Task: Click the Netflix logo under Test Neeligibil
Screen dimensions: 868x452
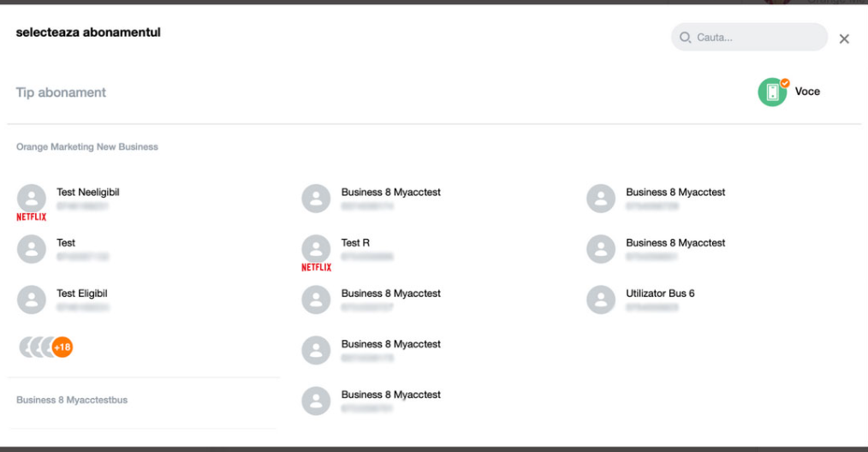Action: [x=32, y=217]
